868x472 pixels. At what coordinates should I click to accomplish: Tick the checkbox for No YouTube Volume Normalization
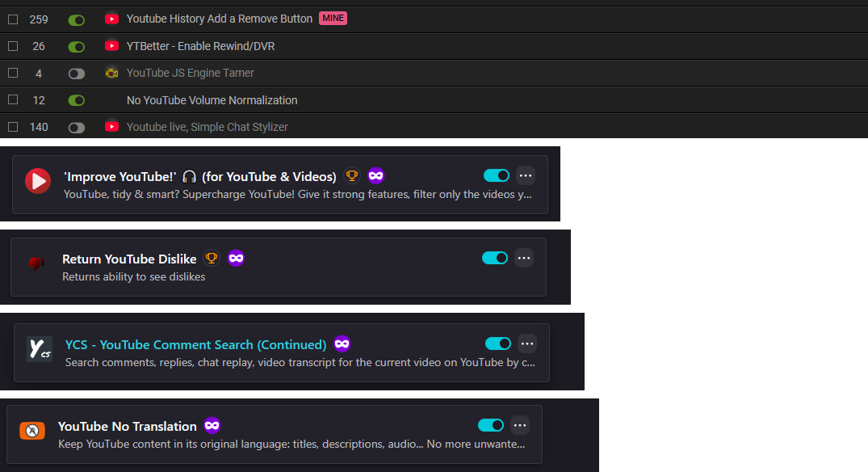pos(13,99)
